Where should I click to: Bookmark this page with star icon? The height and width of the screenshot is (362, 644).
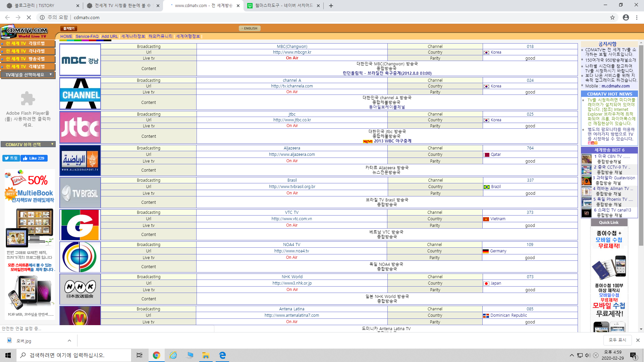tap(612, 17)
